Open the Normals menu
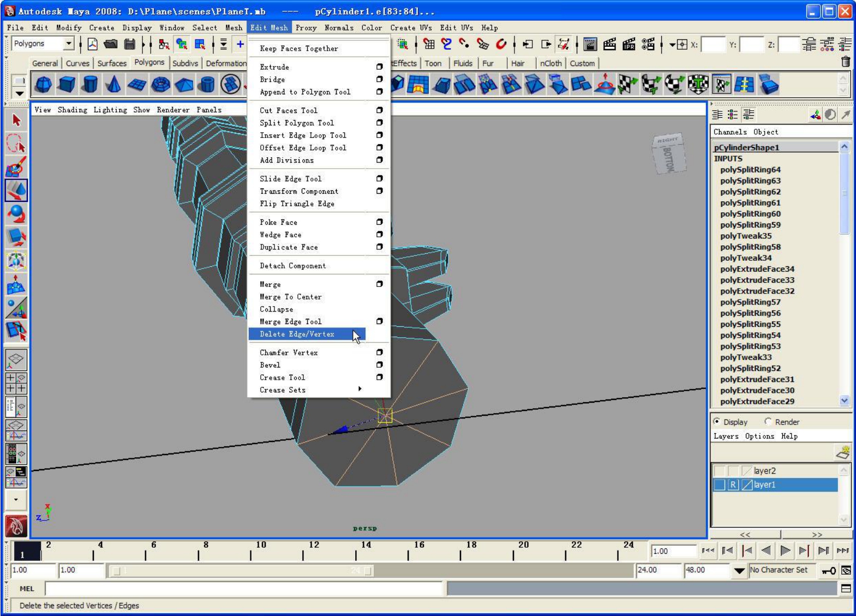This screenshot has height=616, width=856. (339, 27)
